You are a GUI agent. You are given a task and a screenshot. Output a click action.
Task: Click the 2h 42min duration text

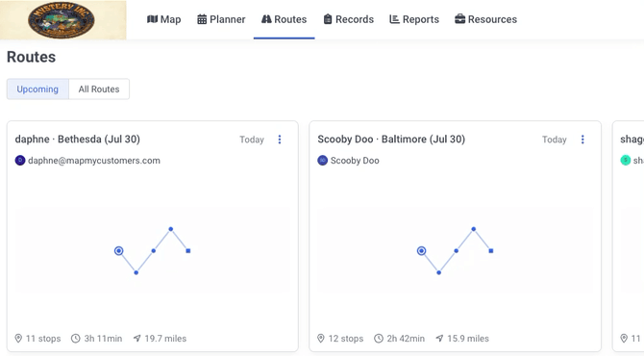coord(406,339)
